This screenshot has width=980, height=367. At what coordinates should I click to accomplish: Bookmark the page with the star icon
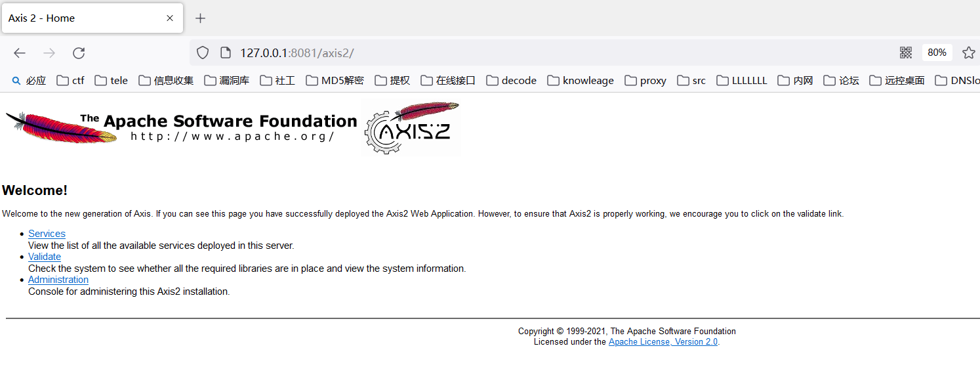point(968,53)
